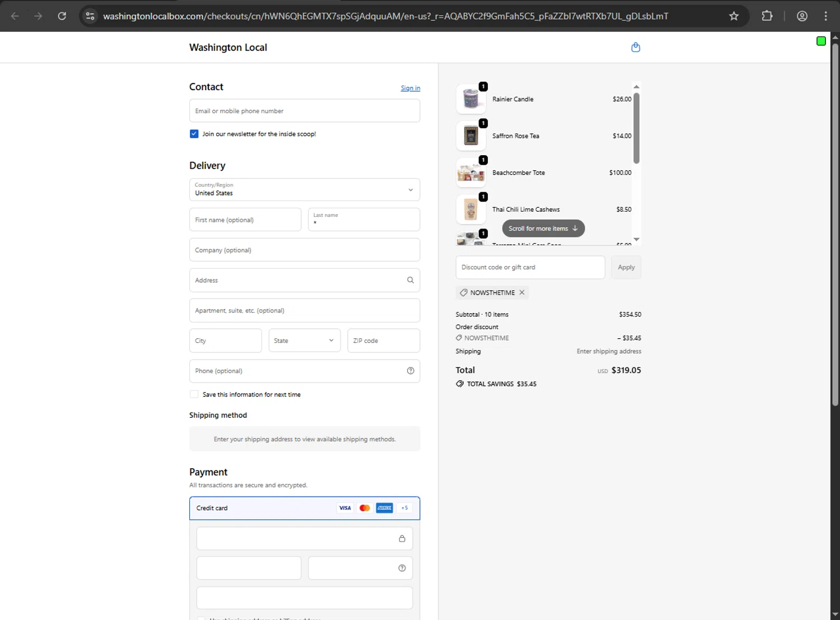Click the Thai Chili Lime Cashews thumbnail
Screen dimensions: 840x620
pyautogui.click(x=471, y=209)
